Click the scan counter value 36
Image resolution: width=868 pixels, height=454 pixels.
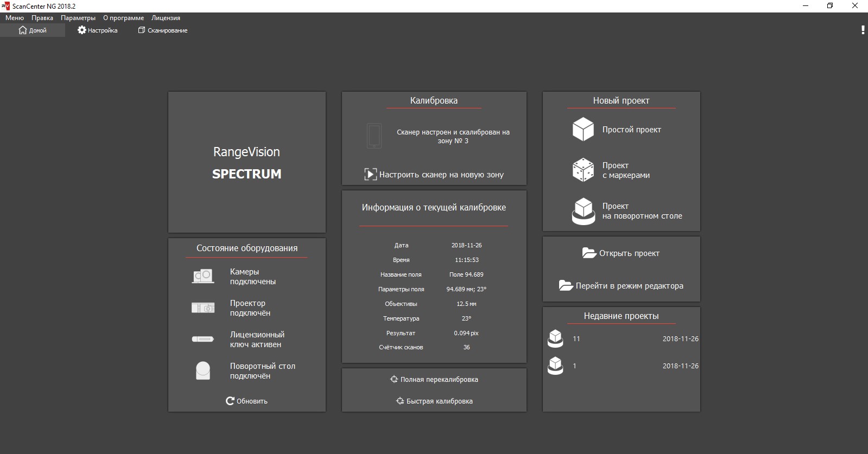(x=466, y=347)
